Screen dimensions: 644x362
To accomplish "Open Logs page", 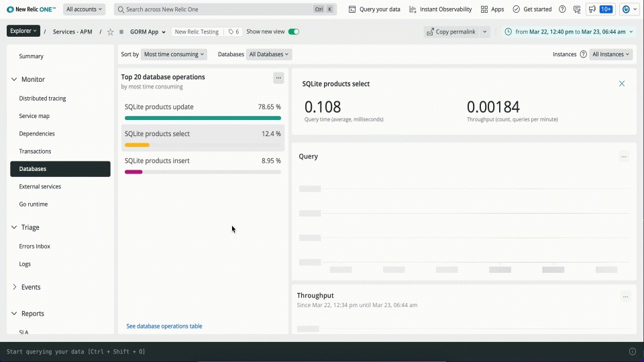I will (x=25, y=264).
